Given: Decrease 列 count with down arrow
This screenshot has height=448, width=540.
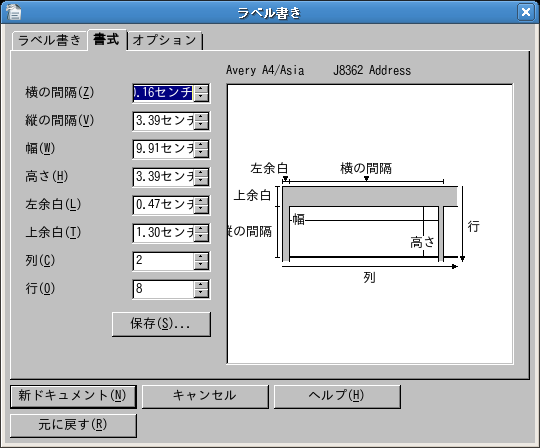Looking at the screenshot, I should click(201, 265).
